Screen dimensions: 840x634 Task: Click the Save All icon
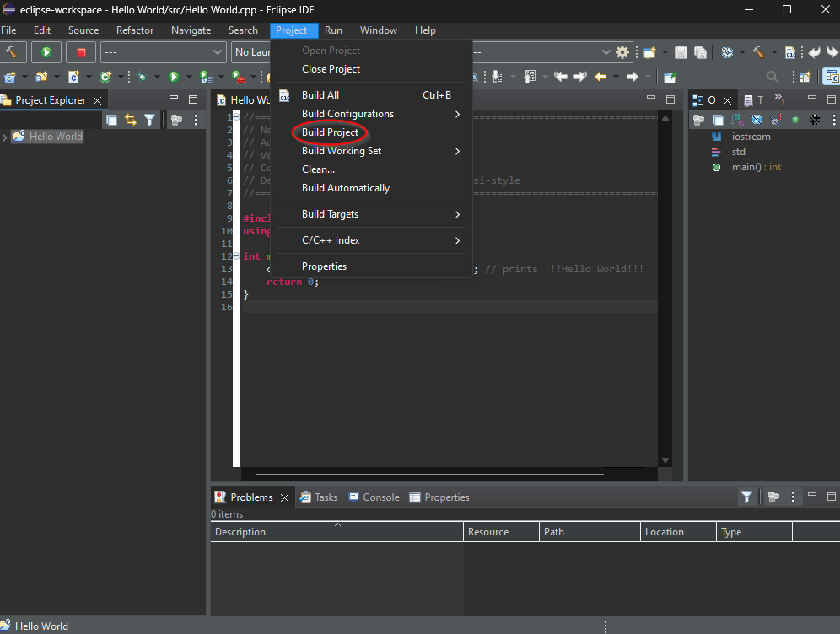(700, 52)
